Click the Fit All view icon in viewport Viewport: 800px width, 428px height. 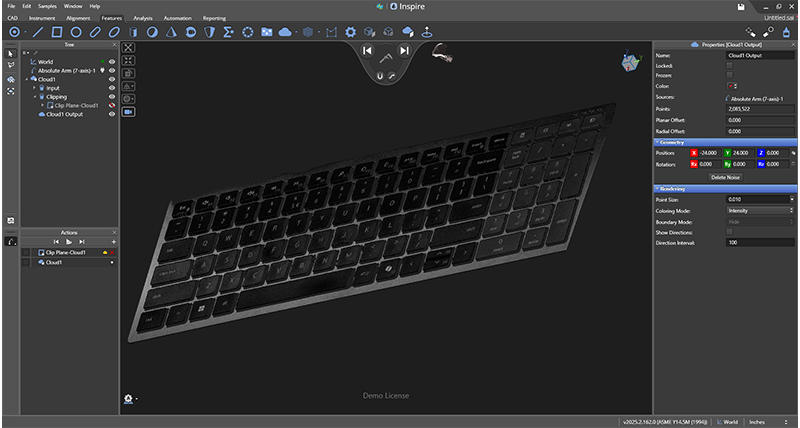point(129,47)
